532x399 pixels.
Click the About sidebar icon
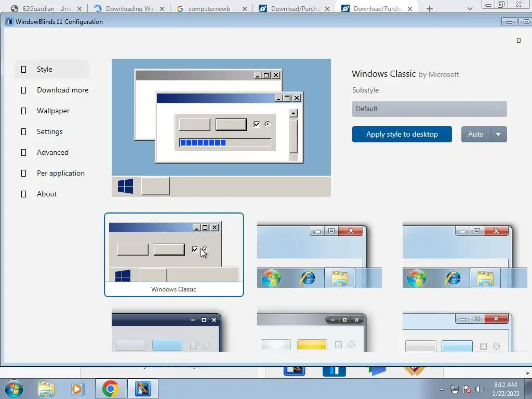[23, 194]
